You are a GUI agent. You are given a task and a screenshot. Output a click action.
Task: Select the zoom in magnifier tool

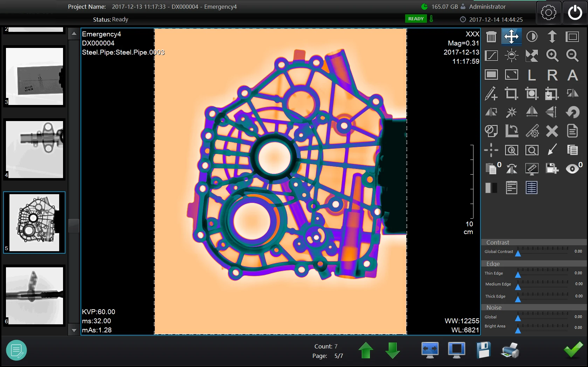552,56
